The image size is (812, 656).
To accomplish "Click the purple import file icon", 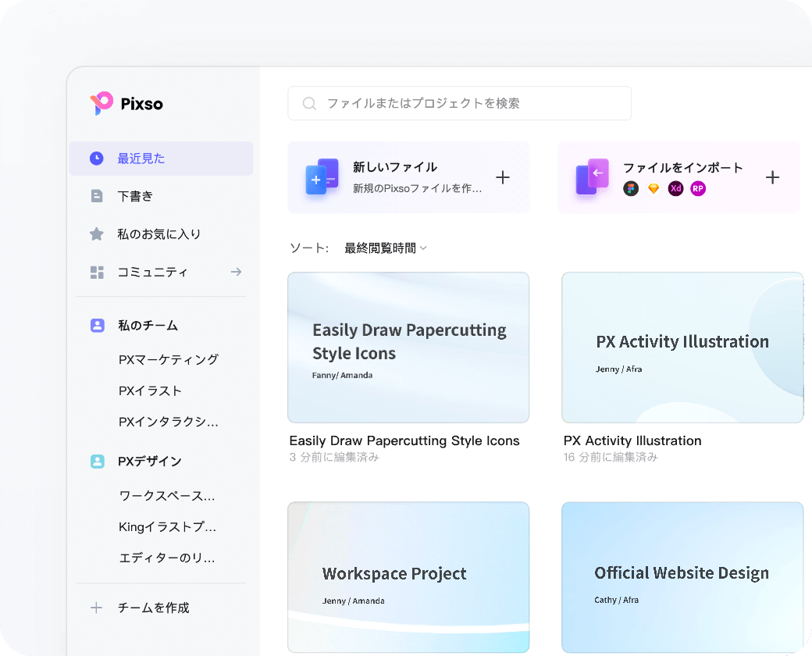I will pyautogui.click(x=592, y=176).
